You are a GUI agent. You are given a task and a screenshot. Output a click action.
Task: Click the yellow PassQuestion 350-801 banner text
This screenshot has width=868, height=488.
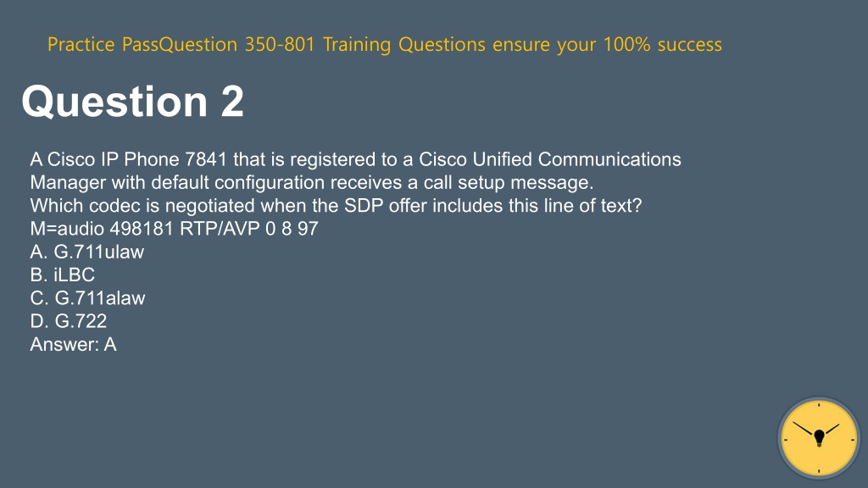coord(385,44)
